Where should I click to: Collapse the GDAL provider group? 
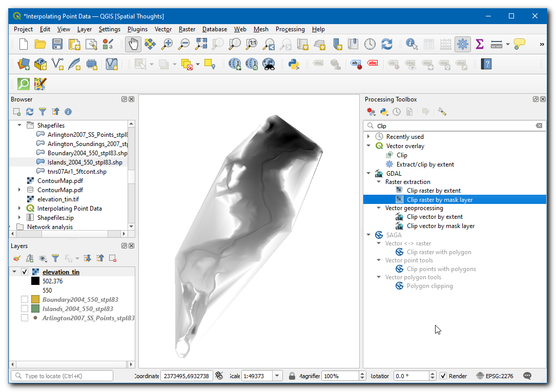[368, 174]
